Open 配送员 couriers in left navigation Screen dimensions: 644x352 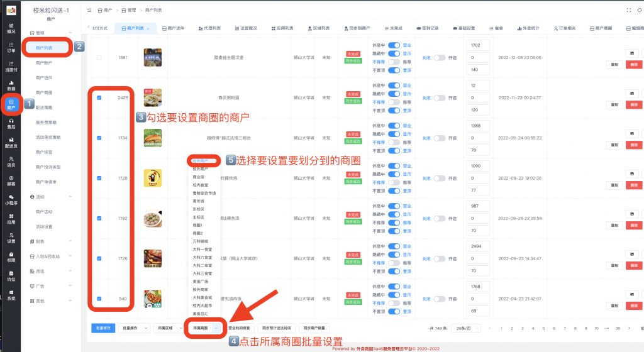click(x=11, y=143)
